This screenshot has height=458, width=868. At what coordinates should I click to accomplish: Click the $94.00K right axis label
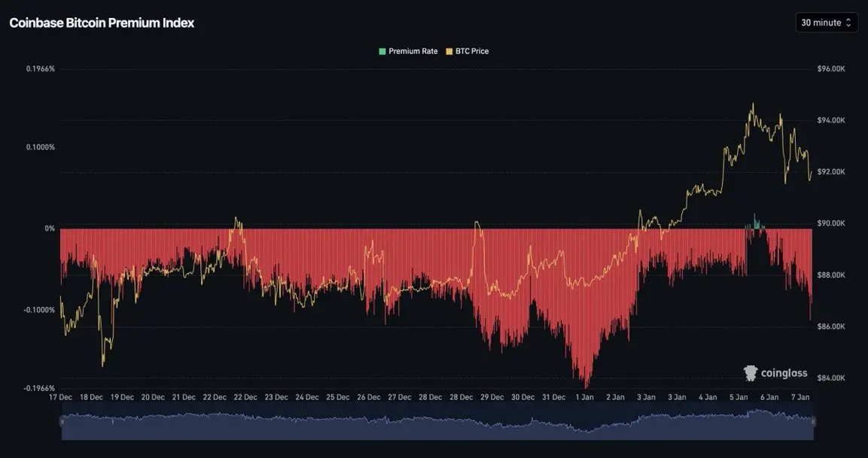831,120
